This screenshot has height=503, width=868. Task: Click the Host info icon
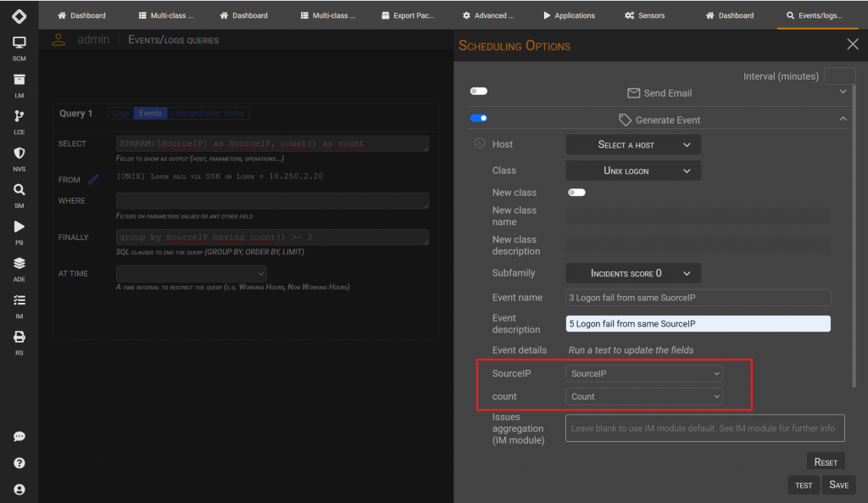480,143
